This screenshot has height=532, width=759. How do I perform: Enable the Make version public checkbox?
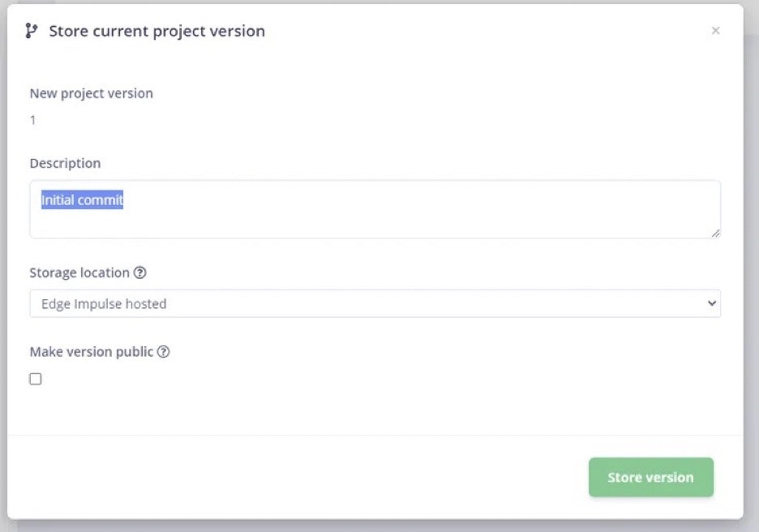tap(36, 379)
